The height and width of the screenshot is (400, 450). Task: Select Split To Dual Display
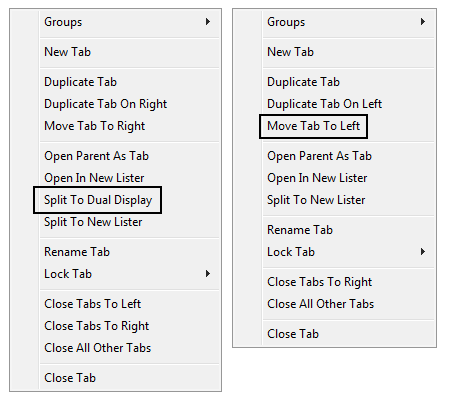click(x=98, y=200)
